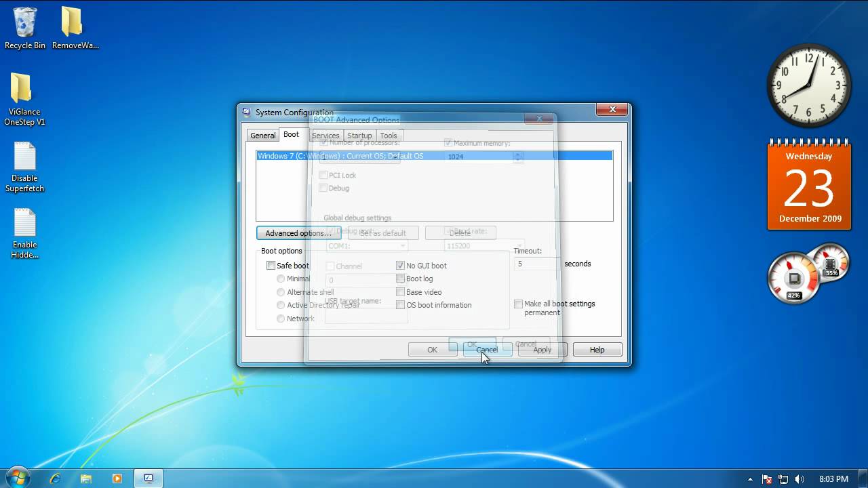
Task: Uncheck the No GUI boot checkbox
Action: coord(401,266)
